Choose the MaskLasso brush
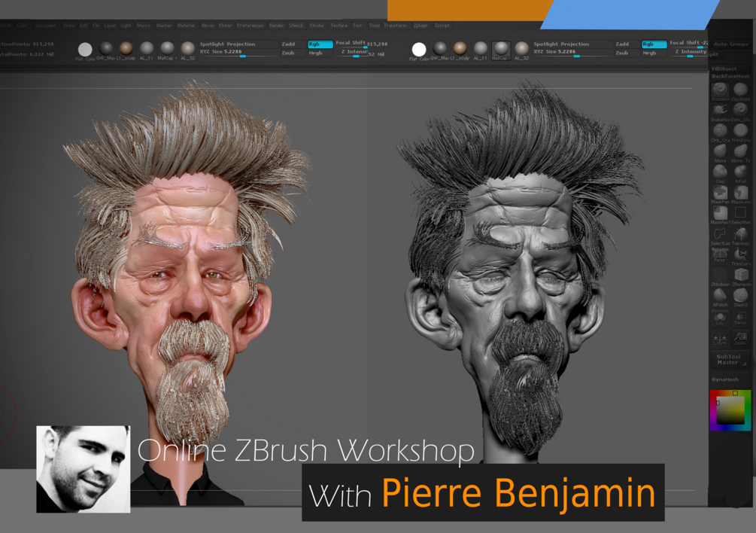756x533 pixels. tap(740, 193)
